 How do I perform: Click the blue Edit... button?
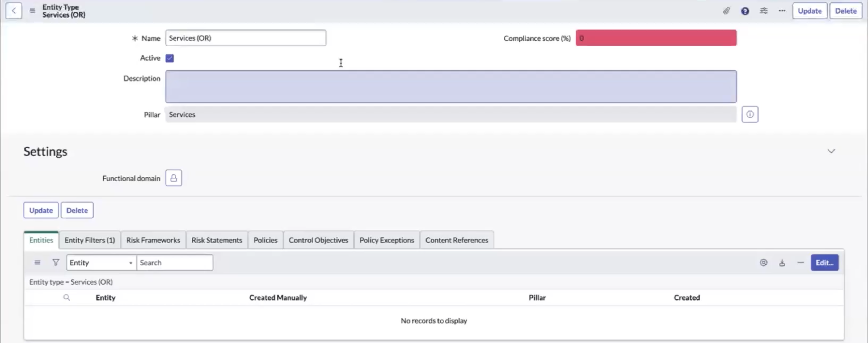[x=824, y=263]
